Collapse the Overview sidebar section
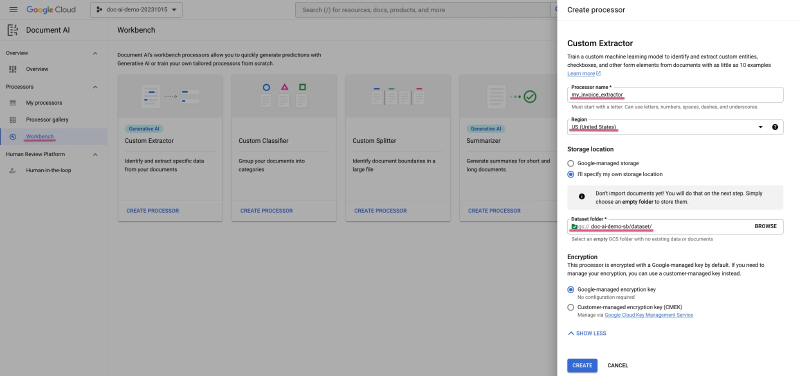 point(95,53)
